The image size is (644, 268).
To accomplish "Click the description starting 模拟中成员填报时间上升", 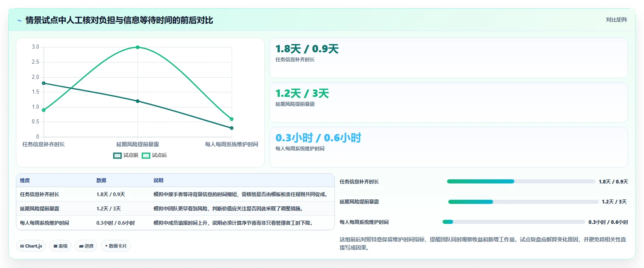I will pyautogui.click(x=234, y=223).
